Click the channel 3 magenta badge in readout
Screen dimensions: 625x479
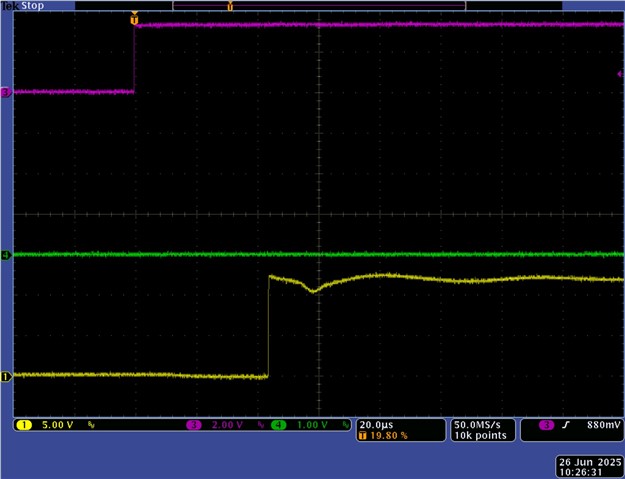[x=194, y=425]
